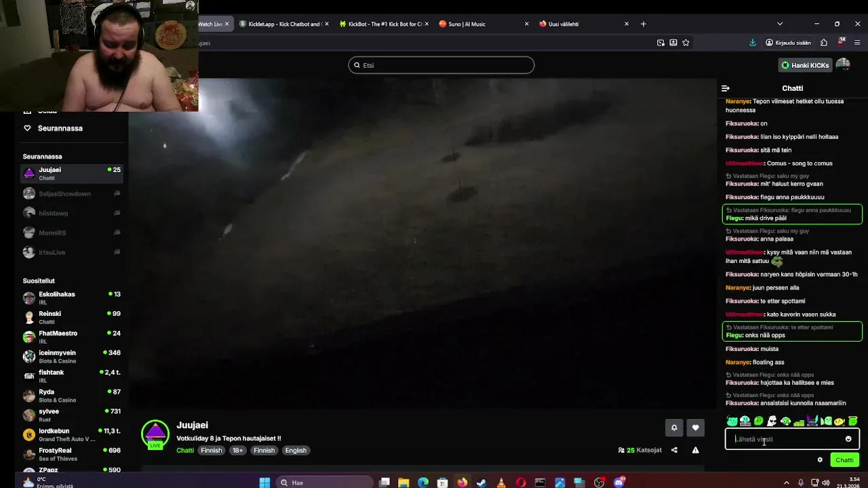Switch to the KickBot tab
868x488 pixels.
point(383,24)
